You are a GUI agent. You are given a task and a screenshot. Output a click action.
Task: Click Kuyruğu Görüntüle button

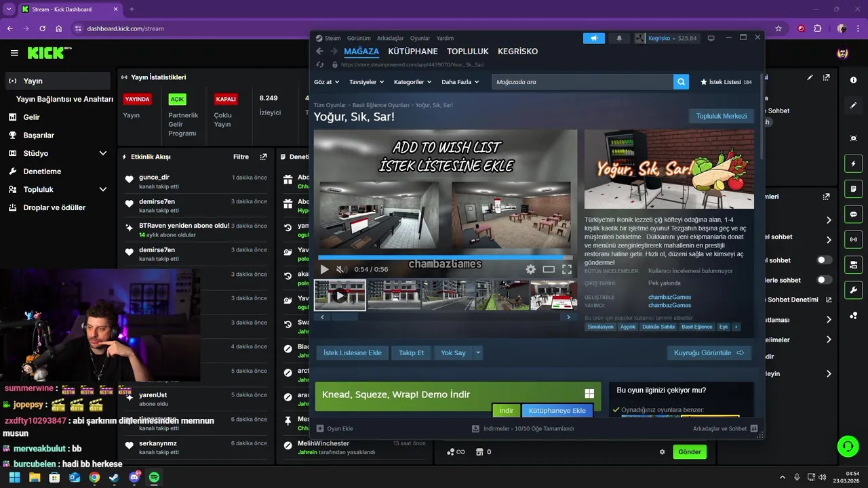pos(709,352)
